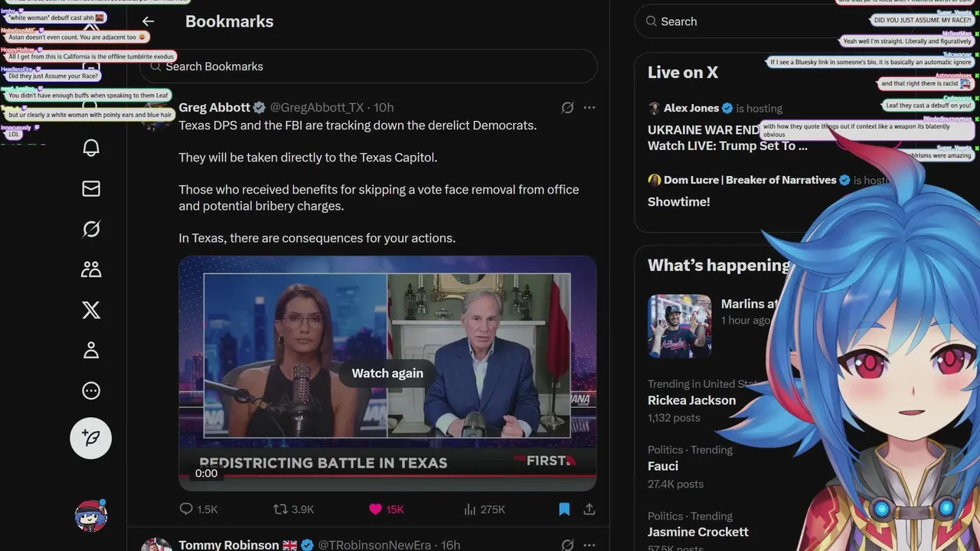980x551 pixels.
Task: Open Communities people icon in sidebar
Action: (x=91, y=269)
